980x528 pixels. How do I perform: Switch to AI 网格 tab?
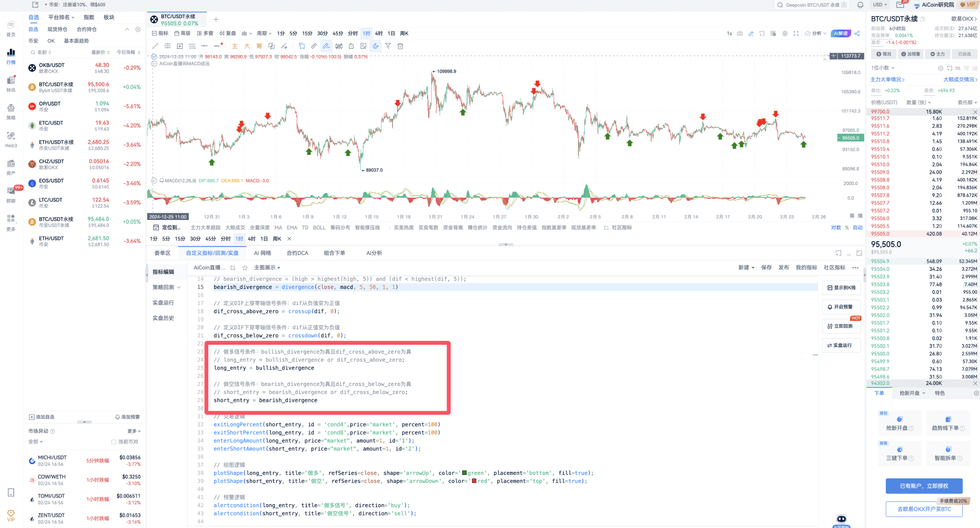[x=263, y=253]
